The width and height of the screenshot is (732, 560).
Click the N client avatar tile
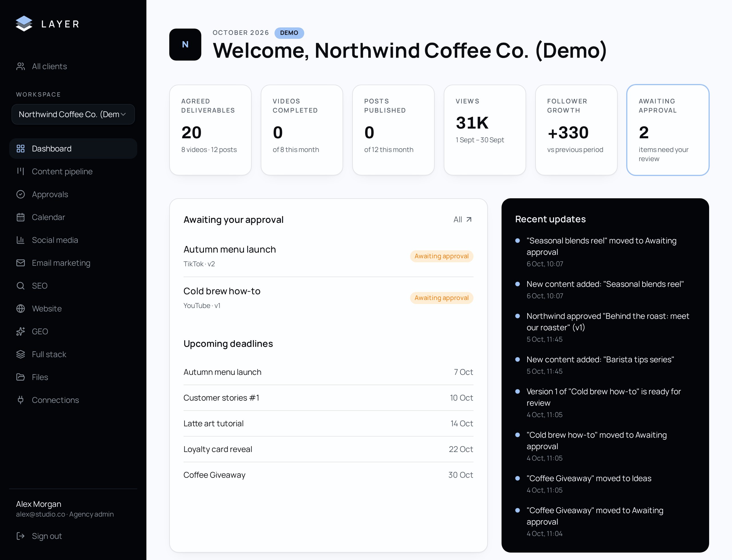(185, 44)
